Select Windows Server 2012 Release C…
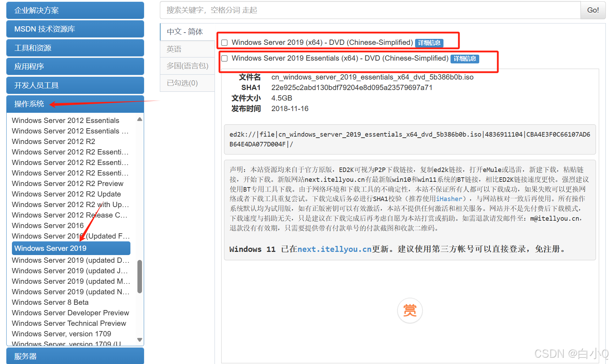 pyautogui.click(x=69, y=215)
